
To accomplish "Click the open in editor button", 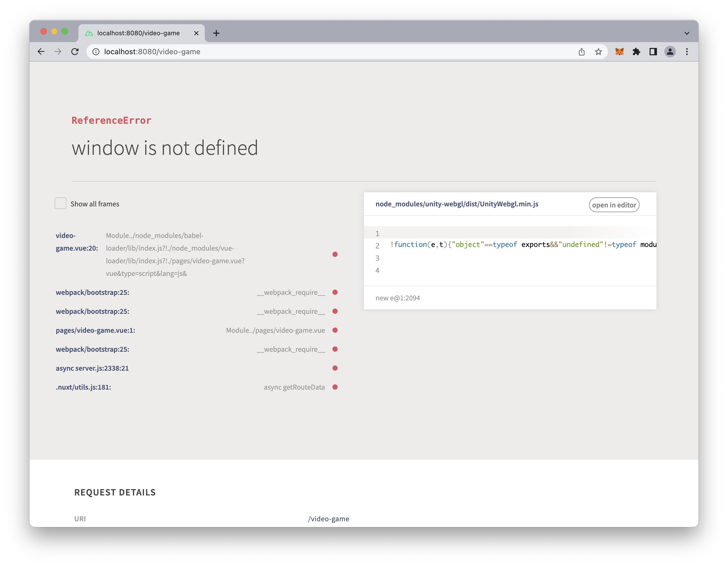I will (x=614, y=205).
